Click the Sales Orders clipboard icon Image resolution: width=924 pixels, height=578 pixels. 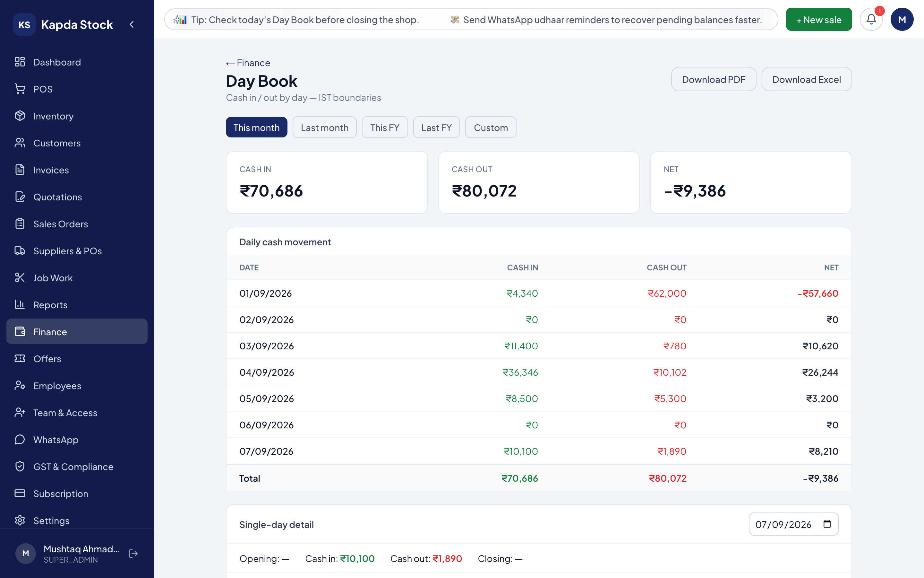20,223
